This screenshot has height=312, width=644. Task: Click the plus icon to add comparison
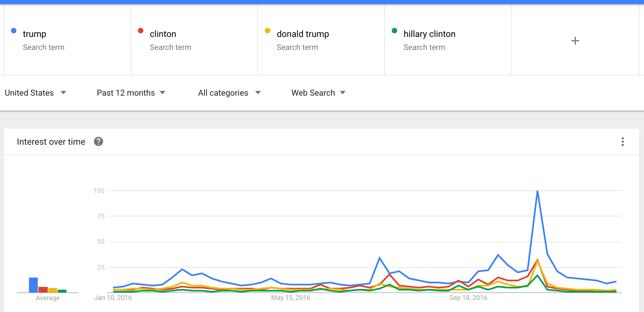(575, 41)
